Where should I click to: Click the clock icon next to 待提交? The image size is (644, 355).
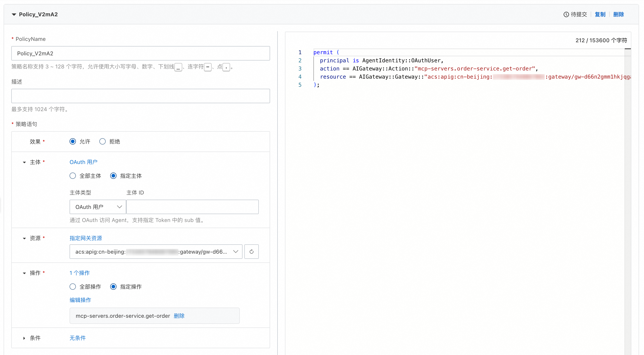[x=566, y=14]
